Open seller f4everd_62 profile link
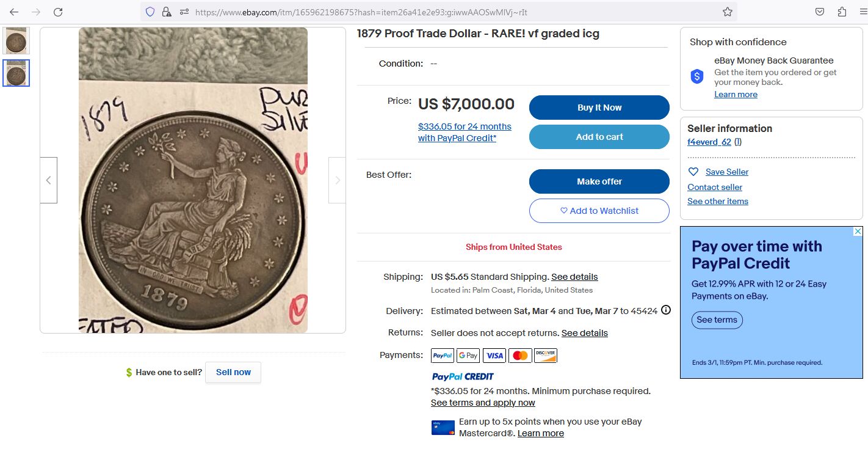 click(x=709, y=142)
